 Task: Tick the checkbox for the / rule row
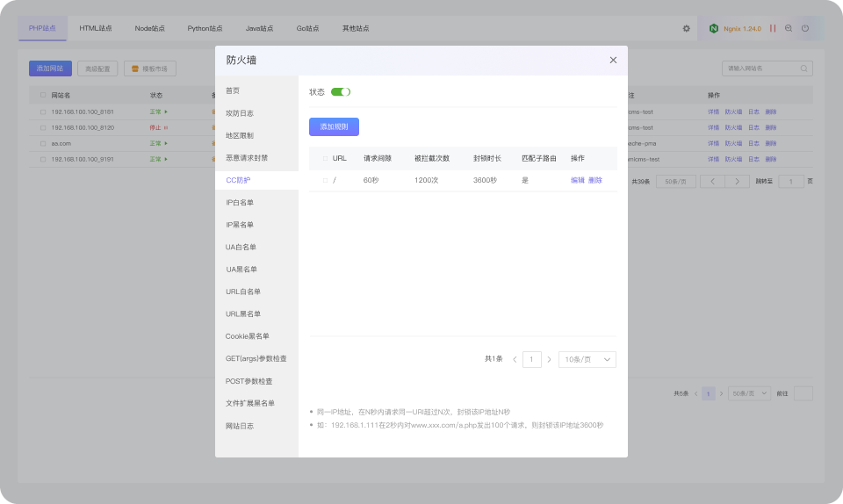click(325, 181)
